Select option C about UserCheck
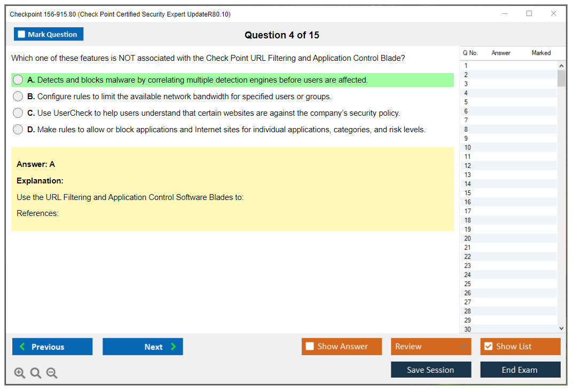 18,113
